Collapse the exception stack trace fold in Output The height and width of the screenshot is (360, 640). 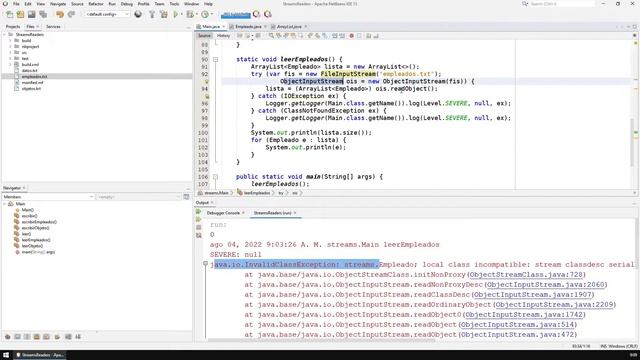coord(206,264)
